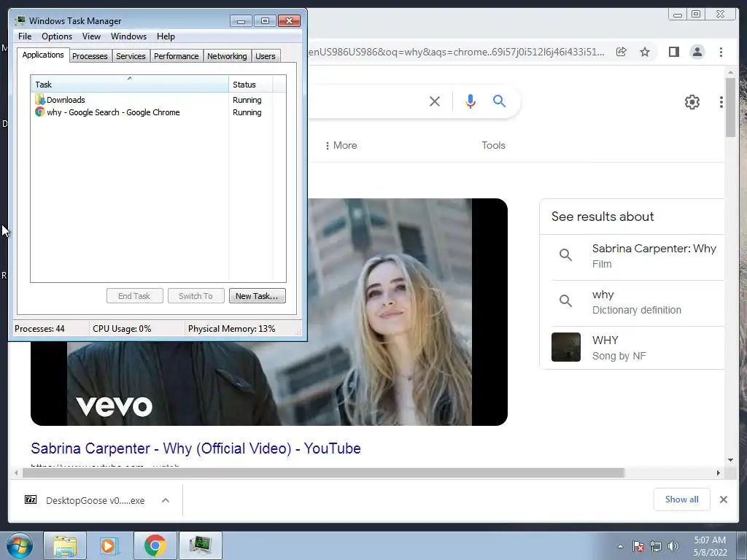Show hidden tray icons arrow

[x=620, y=547]
